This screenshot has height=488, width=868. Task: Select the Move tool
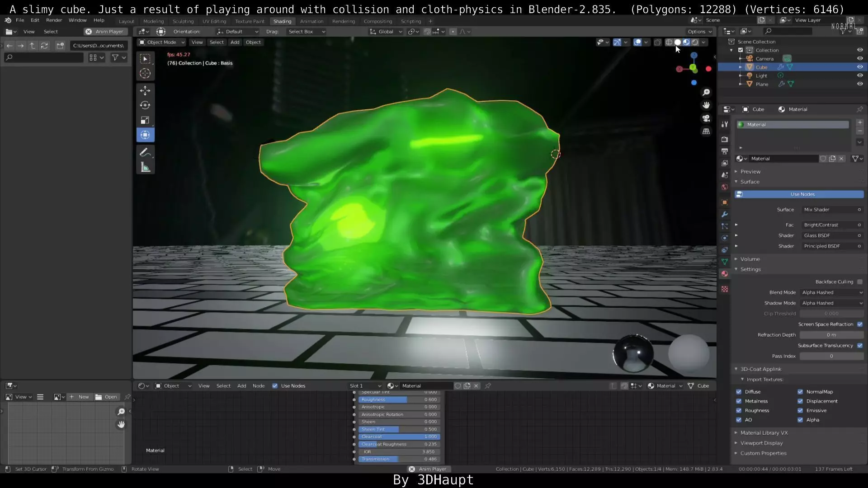click(145, 90)
